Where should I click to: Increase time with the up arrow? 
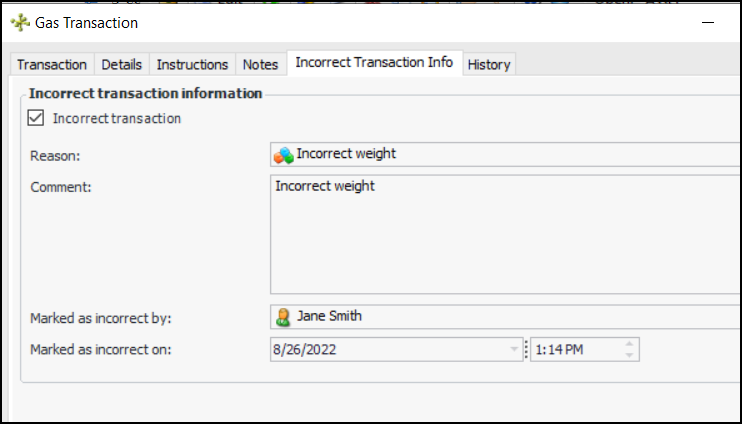(x=629, y=345)
